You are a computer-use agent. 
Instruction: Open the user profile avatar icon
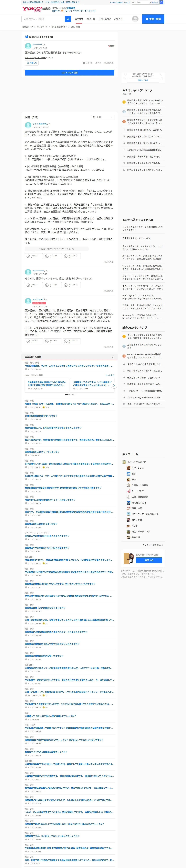[x=135, y=19]
